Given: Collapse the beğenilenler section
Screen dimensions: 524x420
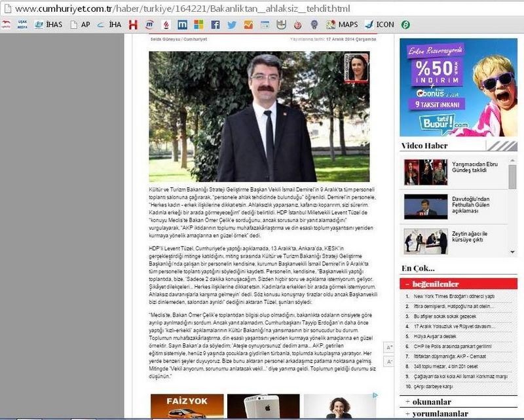Looking at the screenshot, I should [458, 284].
